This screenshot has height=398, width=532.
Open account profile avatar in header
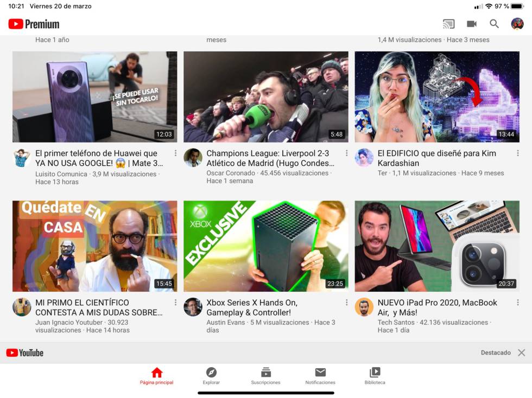tap(517, 24)
